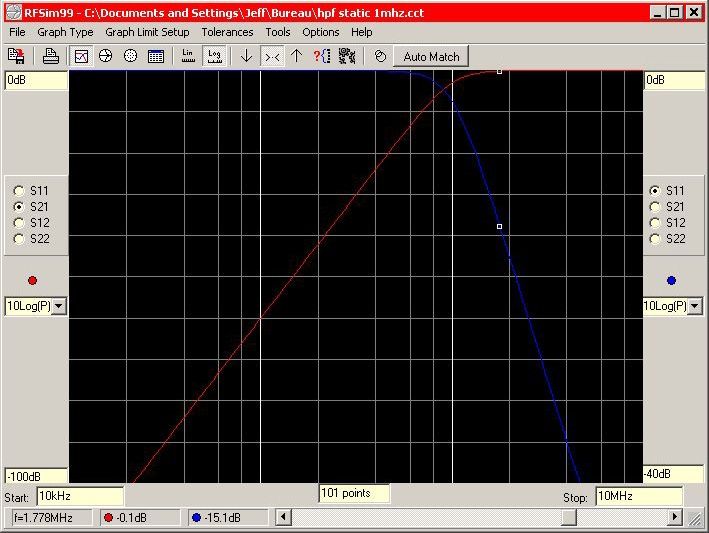Screen dimensions: 709x533
Task: Click the 101 points field
Action: coord(354,493)
